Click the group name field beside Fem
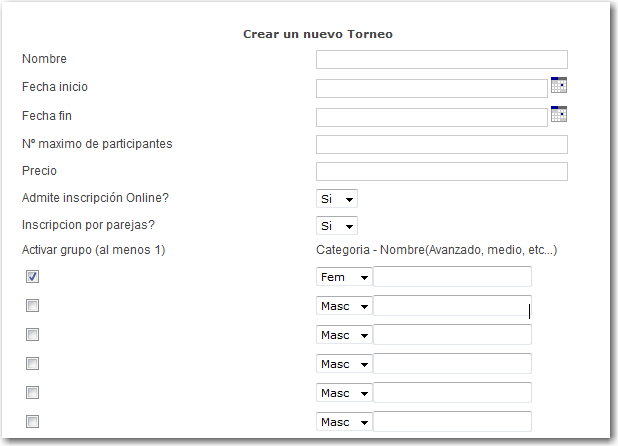The width and height of the screenshot is (618, 446). (x=452, y=277)
